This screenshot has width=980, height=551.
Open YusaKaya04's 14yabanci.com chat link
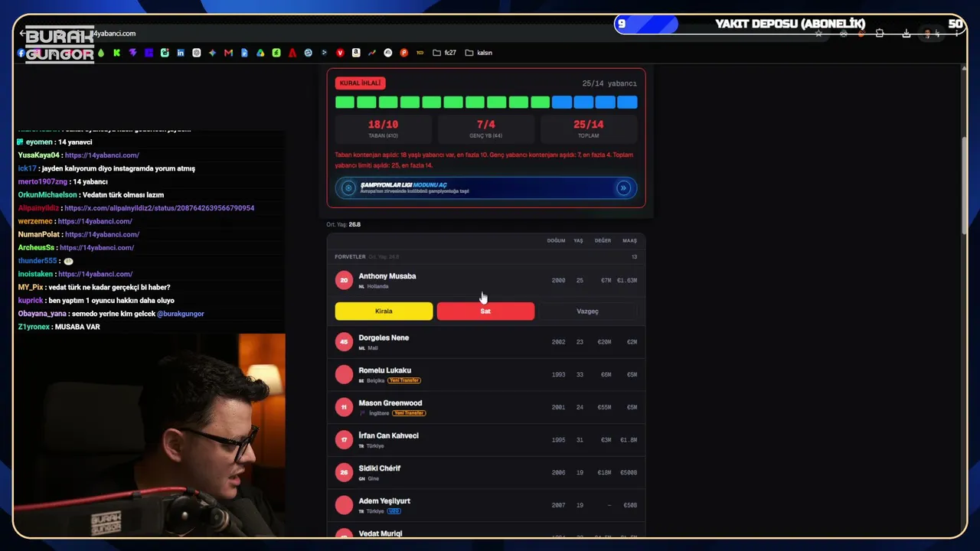[x=102, y=155]
